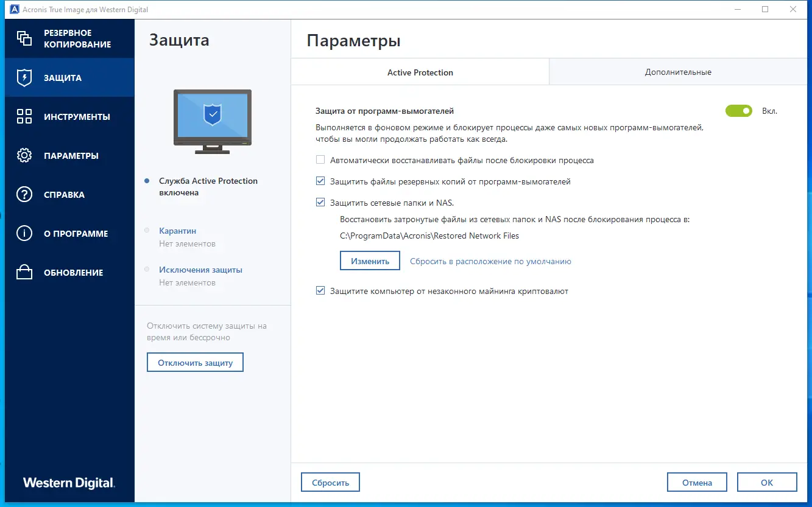The height and width of the screenshot is (507, 812).
Task: Open Инструменты via its grid icon
Action: pyautogui.click(x=24, y=116)
